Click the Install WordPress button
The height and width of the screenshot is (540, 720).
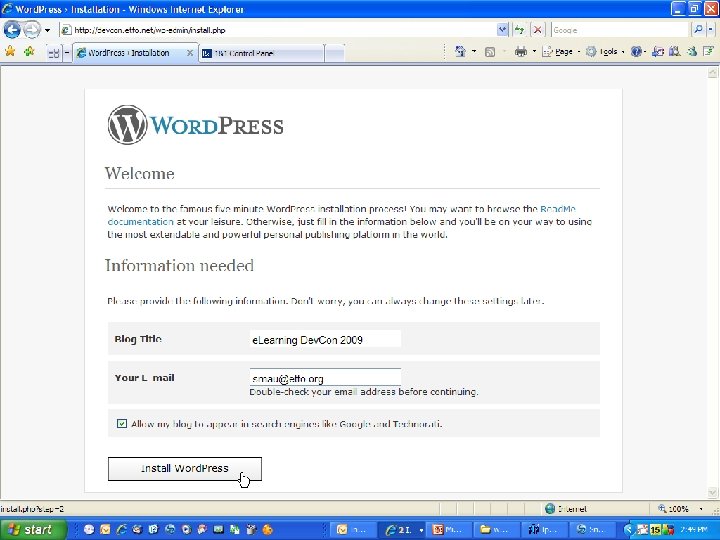pyautogui.click(x=185, y=469)
